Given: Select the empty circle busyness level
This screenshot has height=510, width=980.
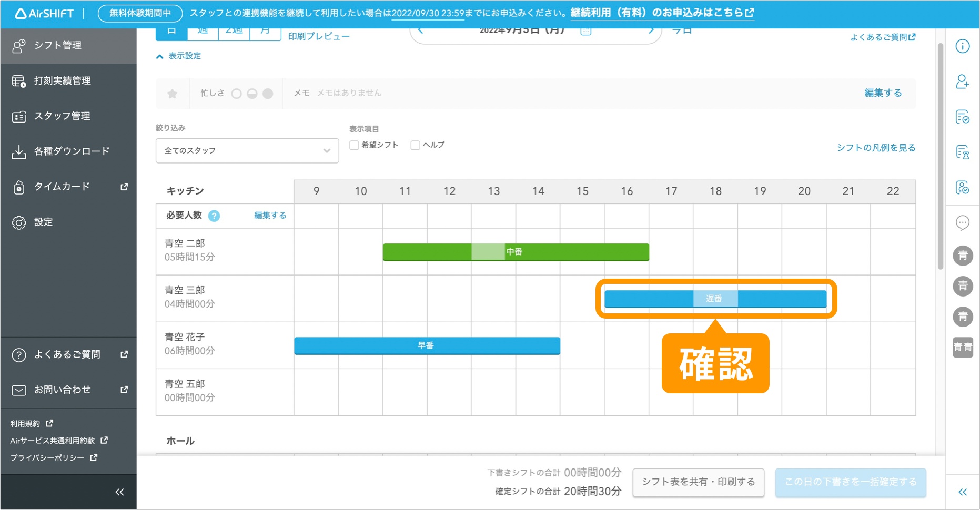Looking at the screenshot, I should click(237, 94).
